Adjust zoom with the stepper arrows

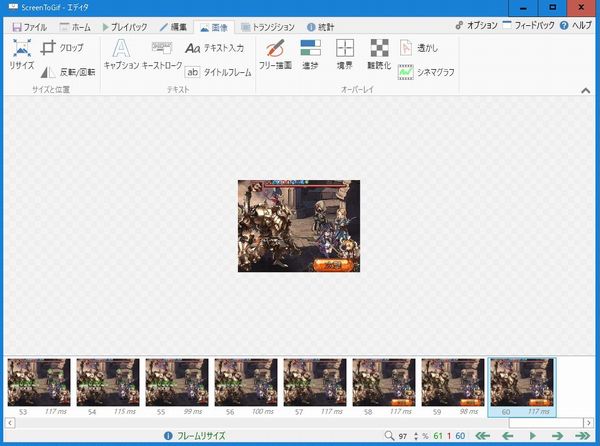tap(416, 436)
